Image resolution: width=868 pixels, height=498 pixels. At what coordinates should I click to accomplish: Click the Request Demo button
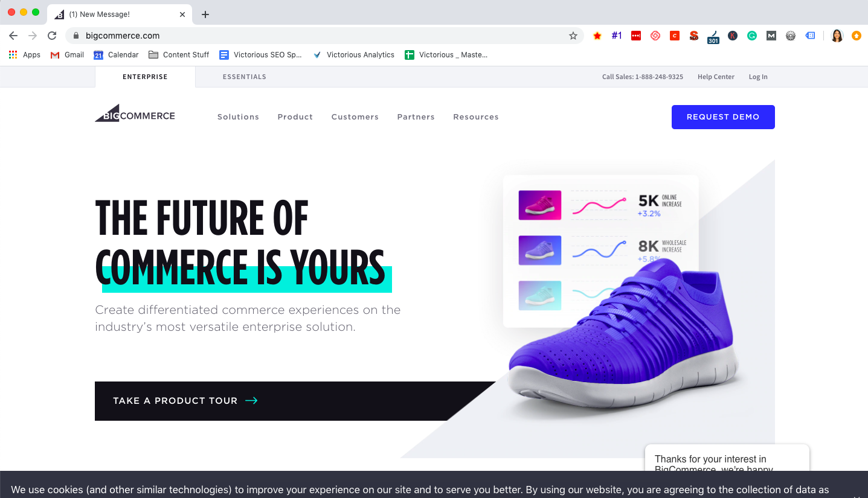click(x=723, y=117)
